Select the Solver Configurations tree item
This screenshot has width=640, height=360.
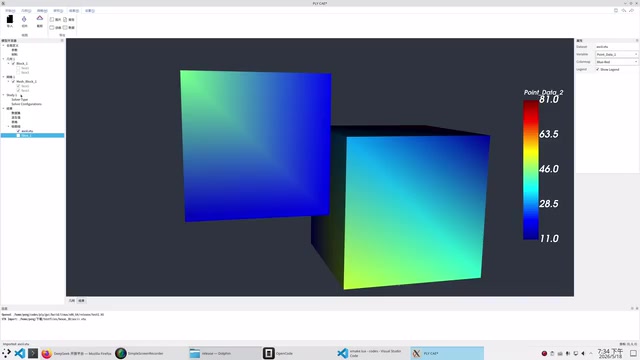point(27,104)
